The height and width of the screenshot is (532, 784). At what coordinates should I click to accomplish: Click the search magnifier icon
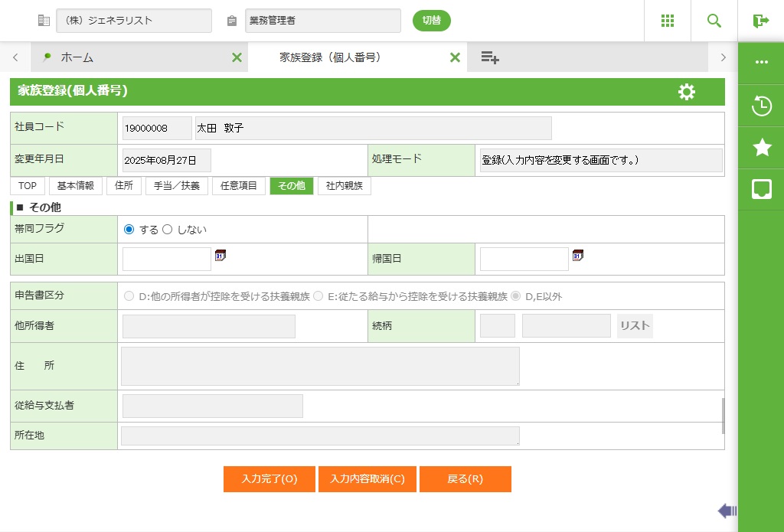(714, 21)
